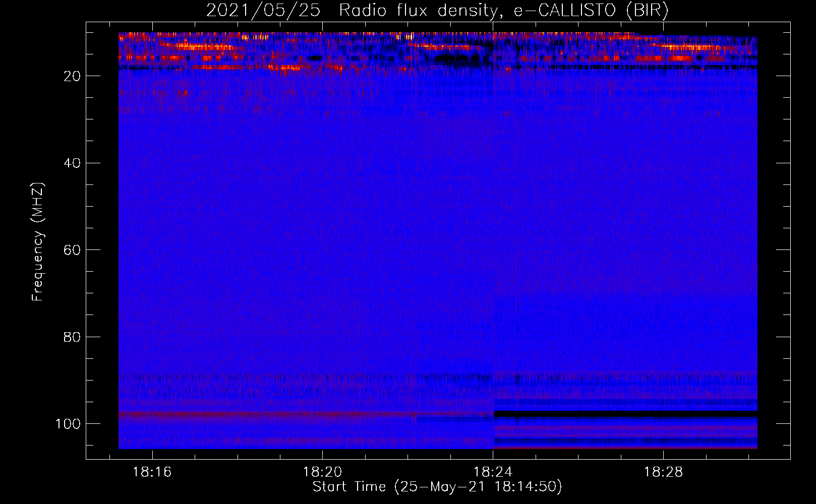The height and width of the screenshot is (504, 816).
Task: Click the '18:28' time tick label
Action: (663, 472)
